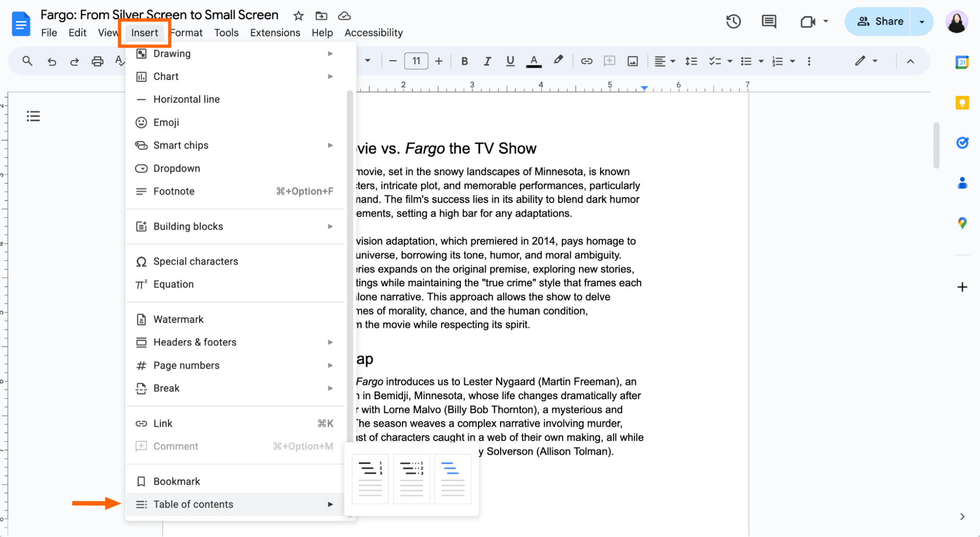Viewport: 980px width, 537px height.
Task: Insert a Horizontal line
Action: 236,99
